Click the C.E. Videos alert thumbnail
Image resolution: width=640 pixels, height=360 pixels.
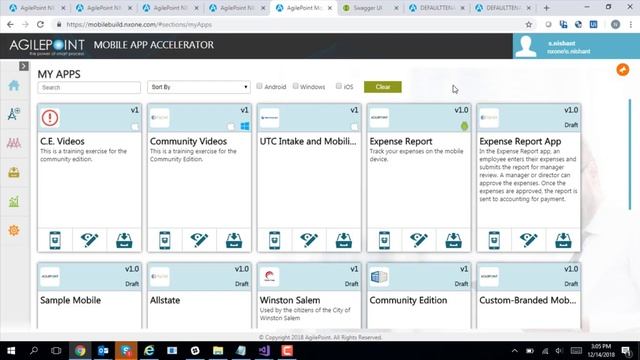(50, 118)
